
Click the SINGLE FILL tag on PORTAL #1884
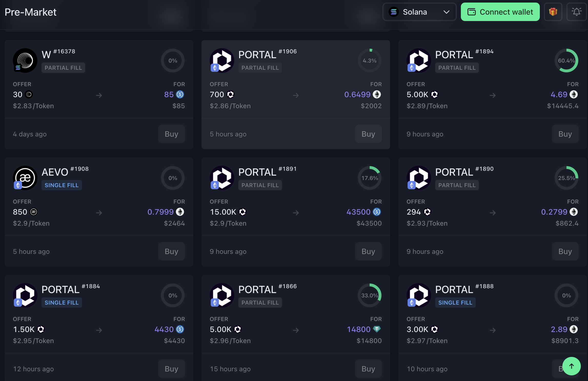(62, 303)
